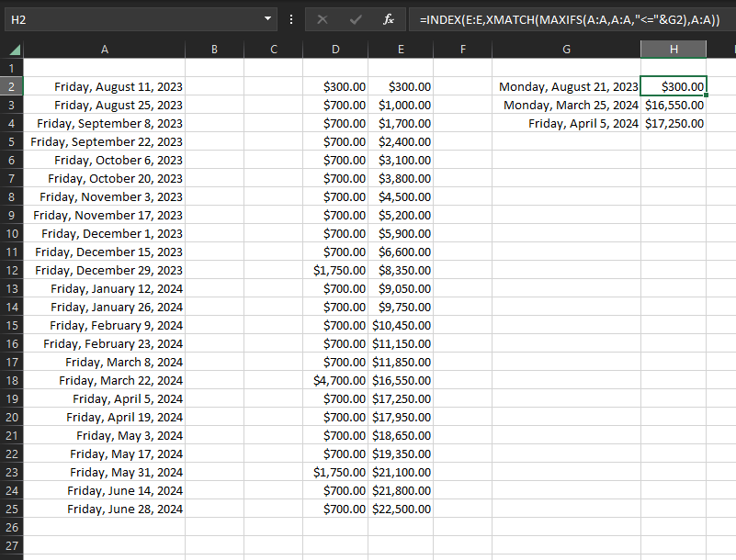Select the $22,500.00 cell

tap(401, 510)
